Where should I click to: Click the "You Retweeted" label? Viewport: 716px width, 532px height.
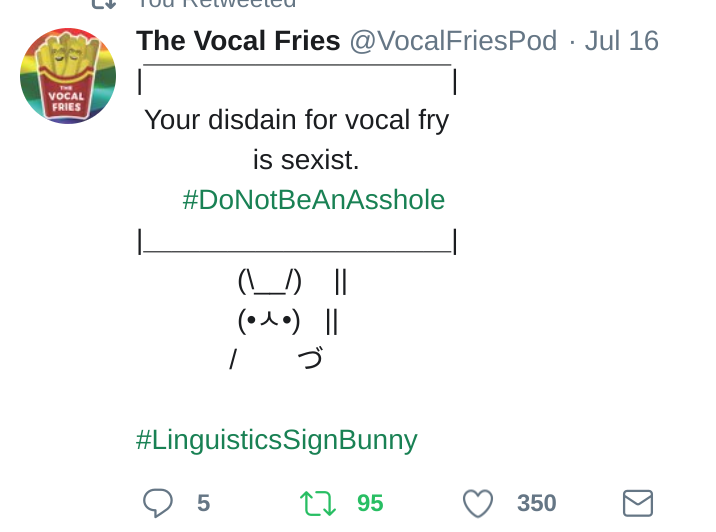[x=215, y=4]
